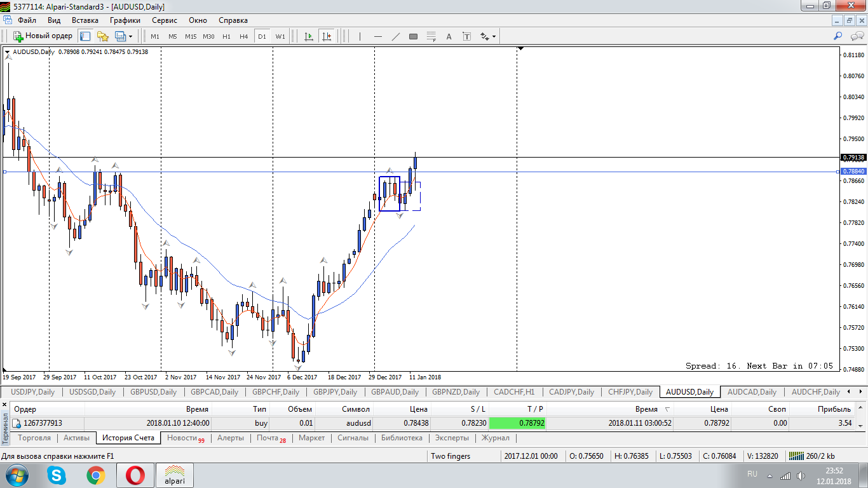Screen dimensions: 868x488
Task: Click the green T/P cell 0.78792
Action: (517, 423)
